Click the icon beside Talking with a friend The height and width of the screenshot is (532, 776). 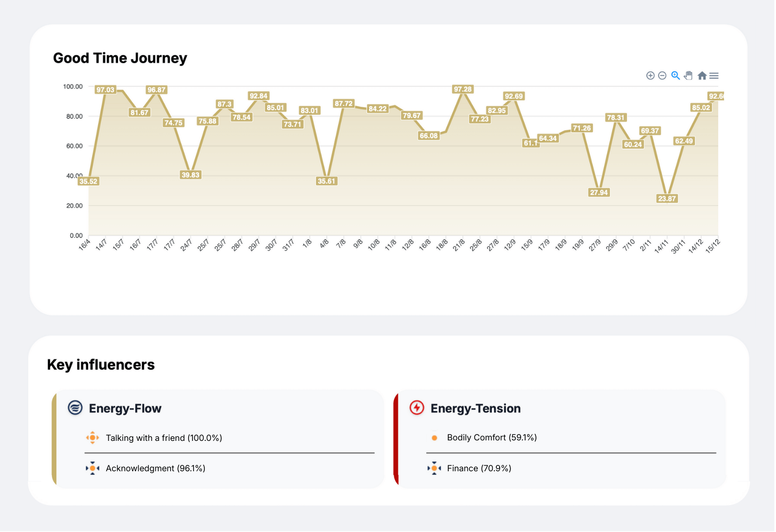[92, 438]
